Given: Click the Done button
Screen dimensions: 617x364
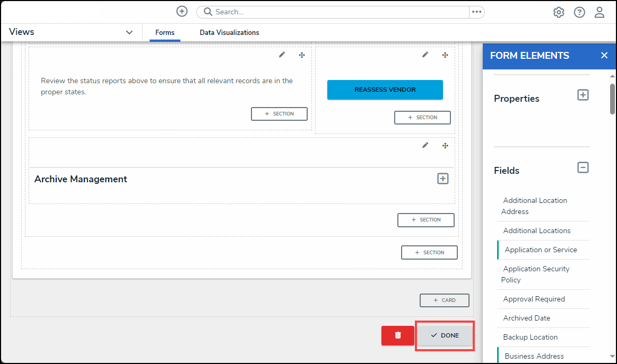Looking at the screenshot, I should (445, 335).
